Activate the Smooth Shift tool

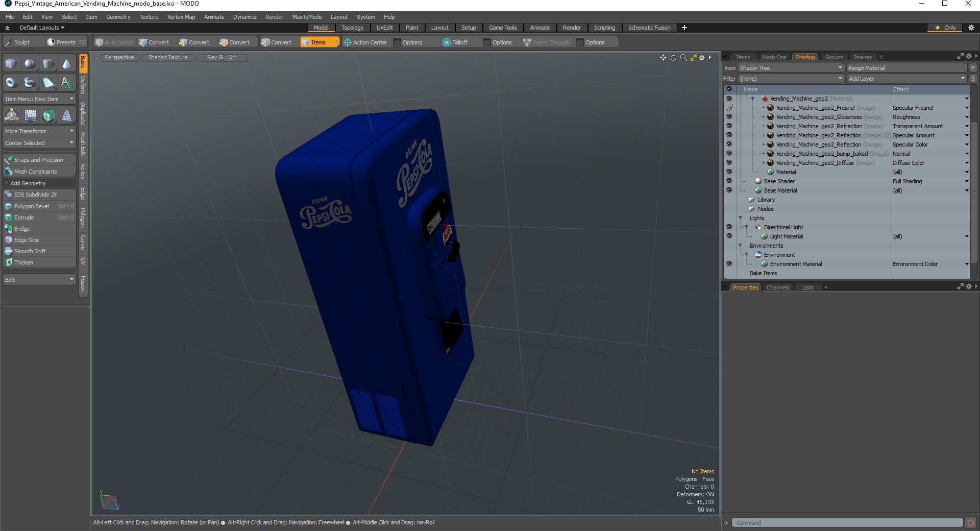(40, 251)
